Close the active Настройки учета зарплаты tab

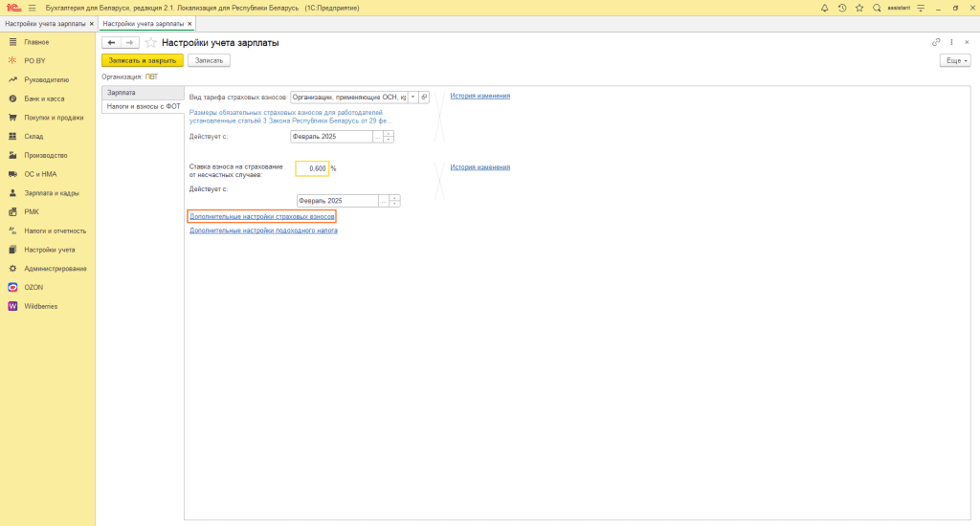point(190,24)
